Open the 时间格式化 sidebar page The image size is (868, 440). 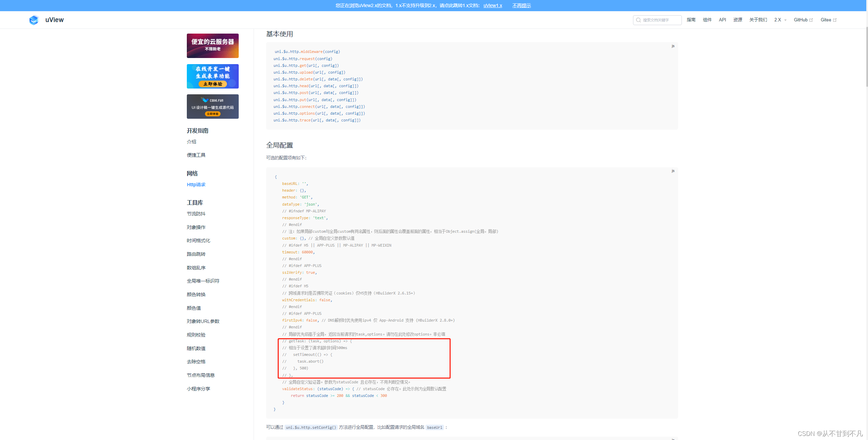(198, 241)
